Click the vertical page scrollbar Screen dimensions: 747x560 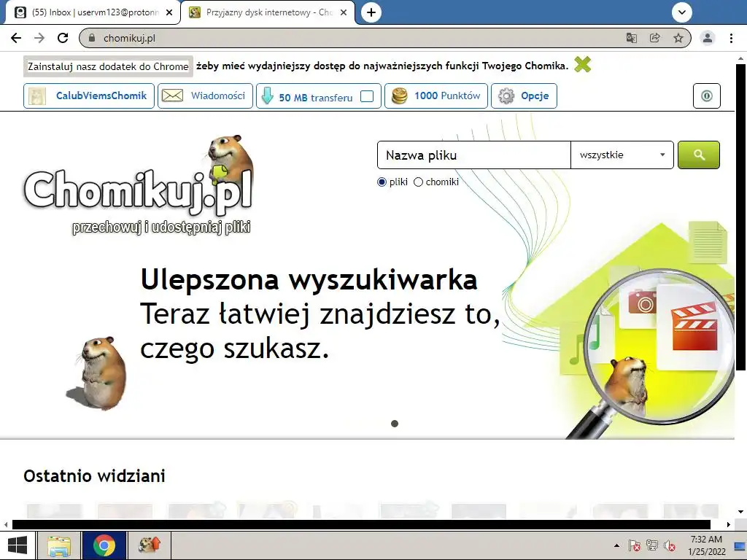click(740, 217)
